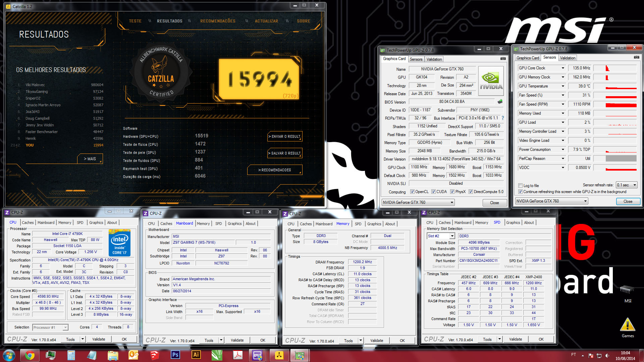Click the volume speaker icon in system tray
Screen dimensions: 644x362
click(607, 356)
